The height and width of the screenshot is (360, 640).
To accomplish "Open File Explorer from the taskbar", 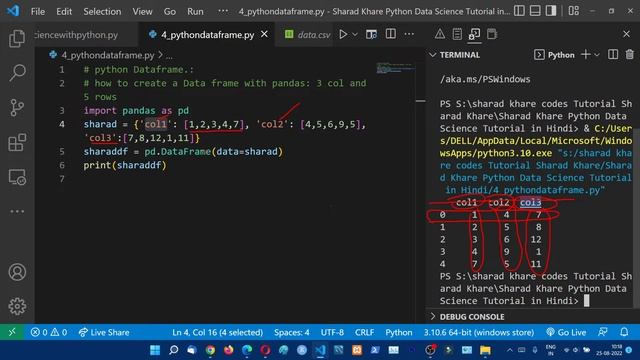I will pos(485,350).
